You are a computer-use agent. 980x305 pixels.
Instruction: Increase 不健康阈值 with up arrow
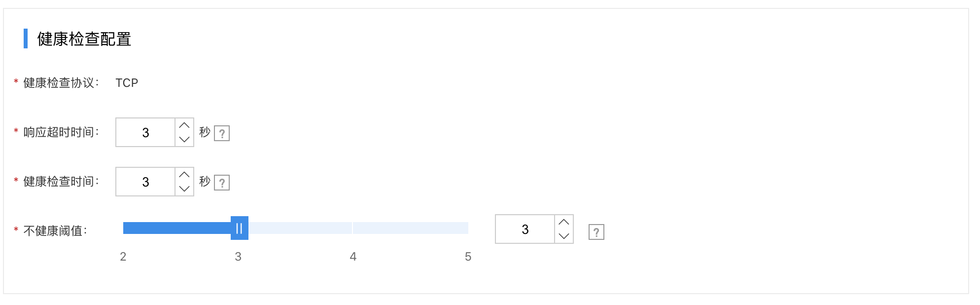(x=564, y=222)
